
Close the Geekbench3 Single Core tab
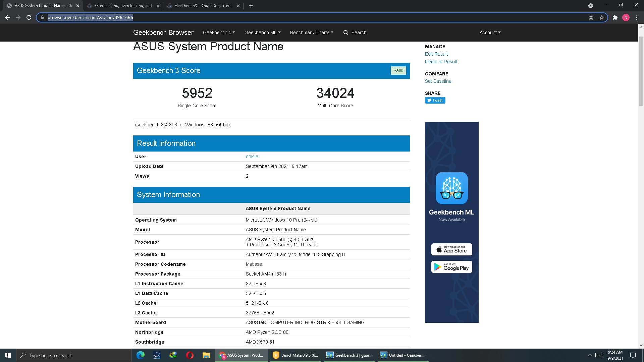point(238,6)
